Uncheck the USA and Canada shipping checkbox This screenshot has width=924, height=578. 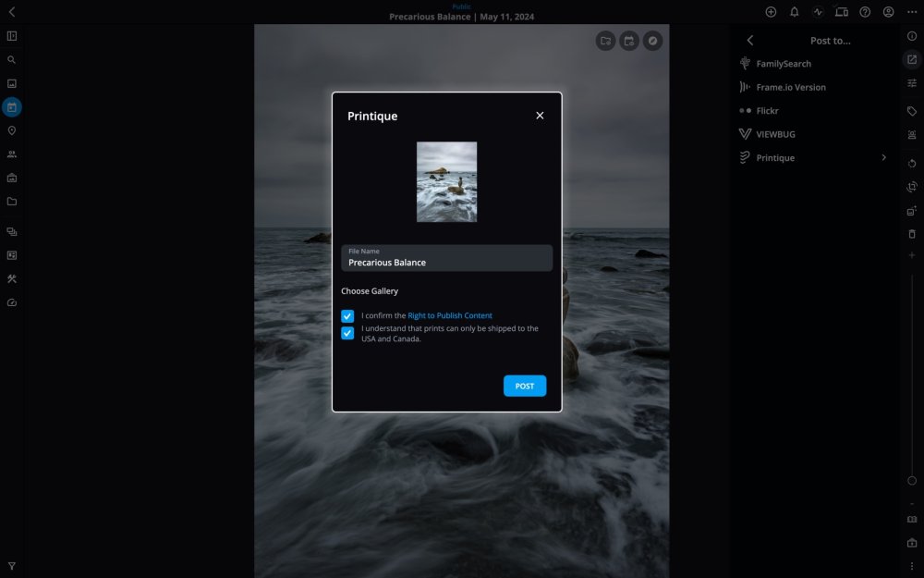(347, 333)
